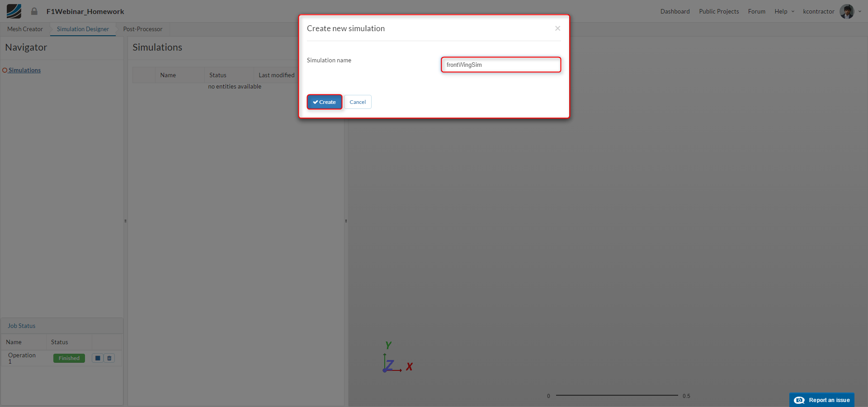Click the splitter handle between Navigator and Simulations
Viewport: 868px width, 407px height.
(x=125, y=221)
